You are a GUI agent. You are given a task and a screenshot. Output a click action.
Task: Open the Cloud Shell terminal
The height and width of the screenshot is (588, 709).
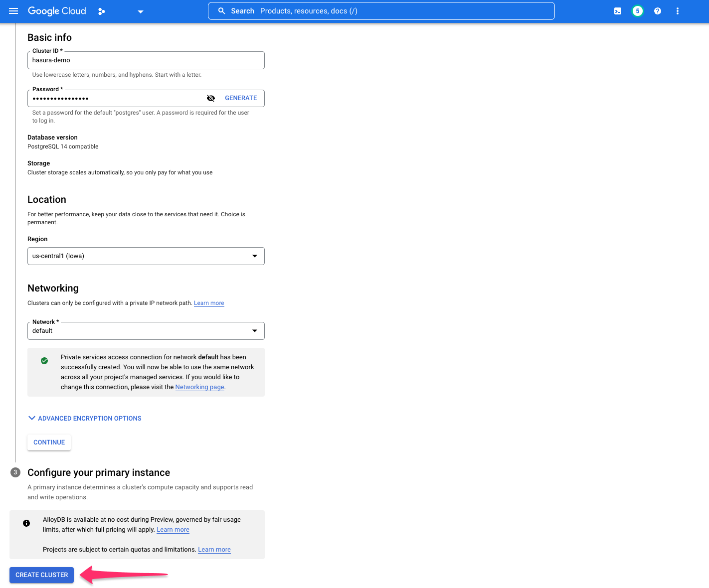pos(617,10)
